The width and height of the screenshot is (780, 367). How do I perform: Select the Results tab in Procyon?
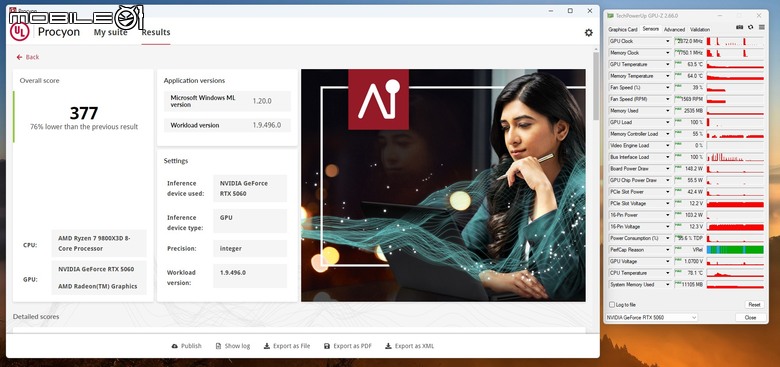(156, 32)
